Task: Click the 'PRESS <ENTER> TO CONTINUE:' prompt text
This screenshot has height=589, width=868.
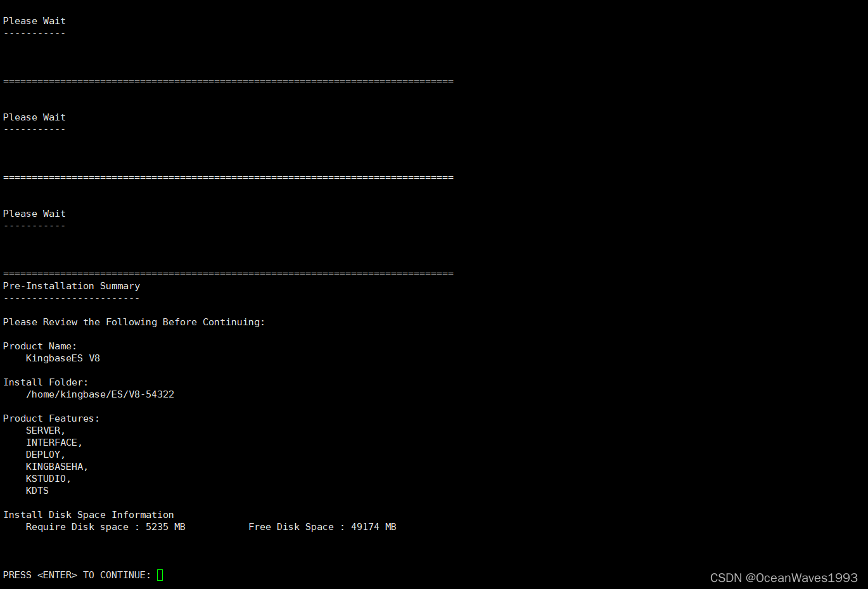Action: tap(77, 575)
